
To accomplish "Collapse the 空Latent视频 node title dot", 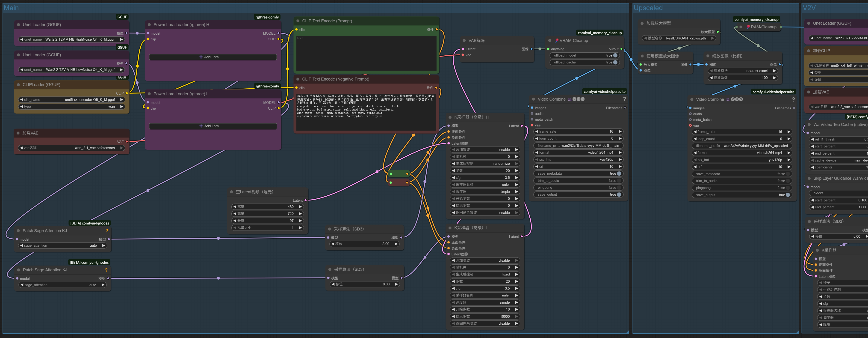I will click(231, 192).
